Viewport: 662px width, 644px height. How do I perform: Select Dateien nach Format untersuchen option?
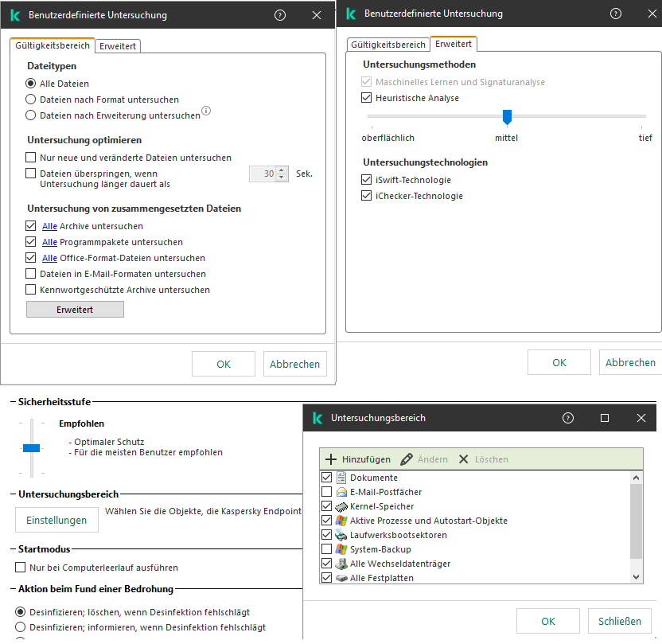31,100
